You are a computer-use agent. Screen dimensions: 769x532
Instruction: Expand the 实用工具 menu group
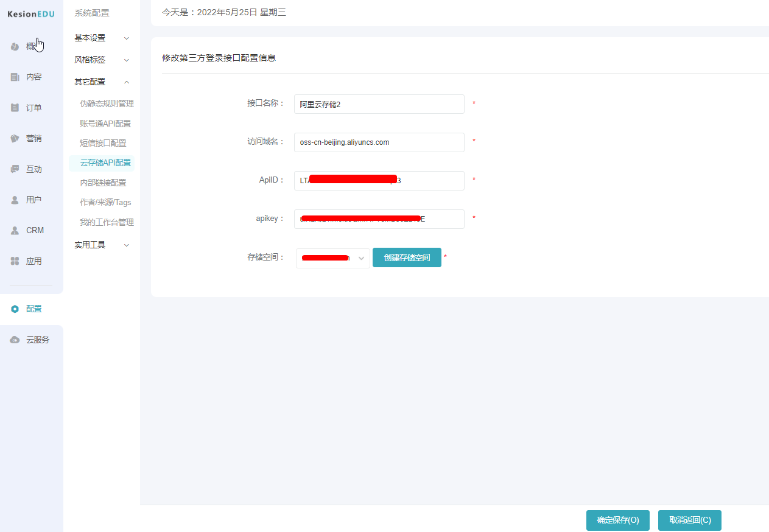coord(102,245)
